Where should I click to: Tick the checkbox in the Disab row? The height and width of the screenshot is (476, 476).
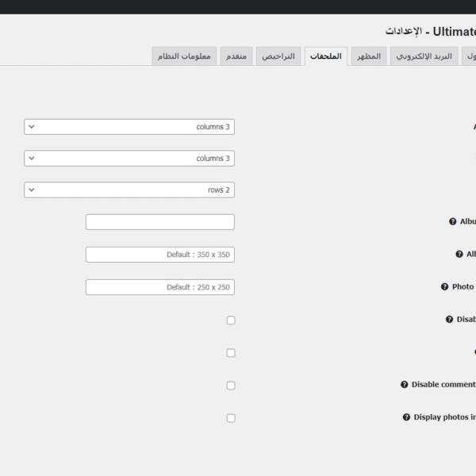click(231, 321)
